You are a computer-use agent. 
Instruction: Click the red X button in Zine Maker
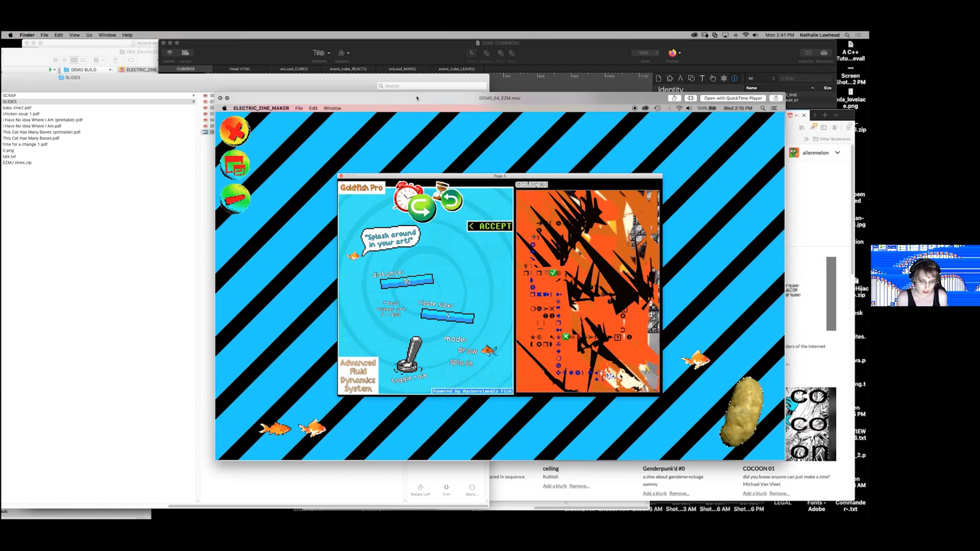coord(234,131)
